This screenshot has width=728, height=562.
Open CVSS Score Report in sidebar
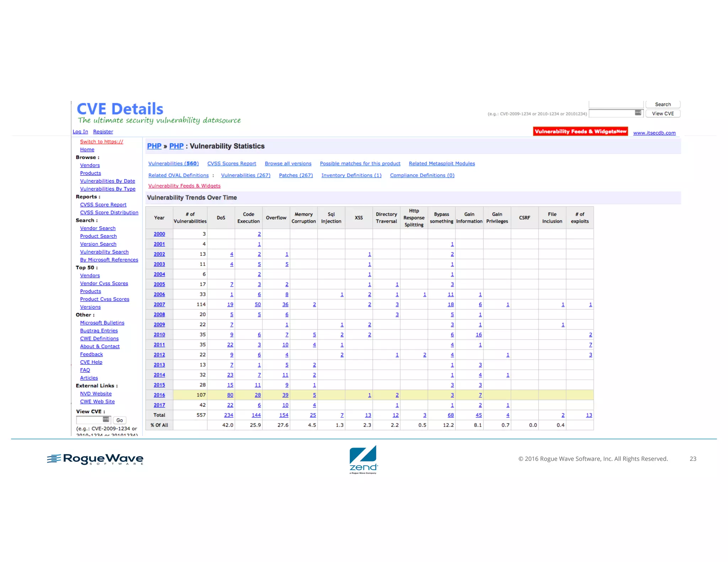coord(103,205)
